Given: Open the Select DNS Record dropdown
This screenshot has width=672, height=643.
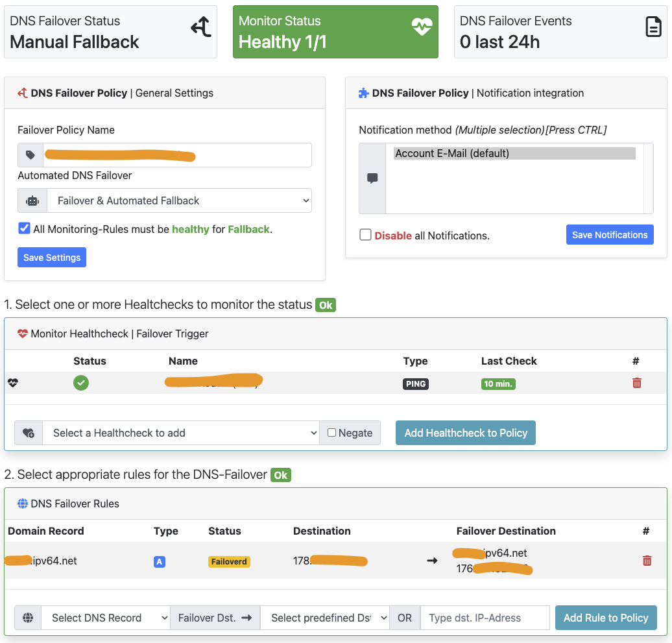Looking at the screenshot, I should 105,618.
